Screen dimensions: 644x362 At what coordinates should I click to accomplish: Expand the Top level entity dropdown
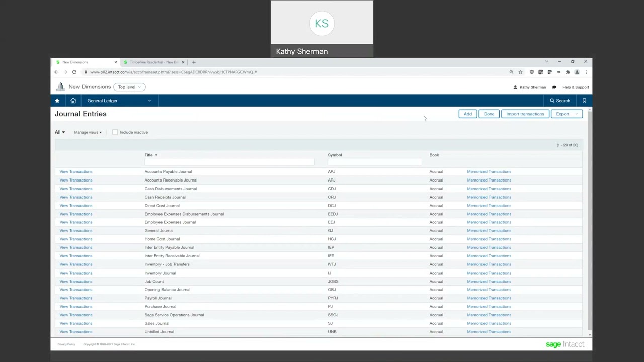(129, 87)
